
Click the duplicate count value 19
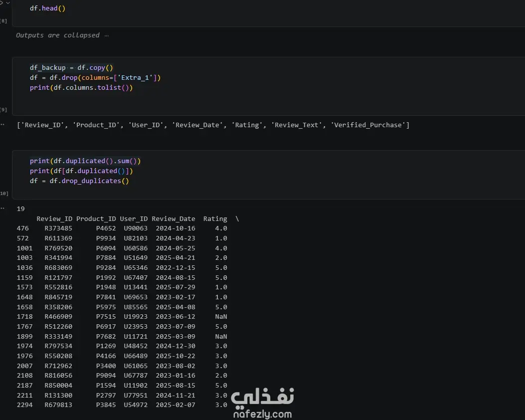coord(21,209)
